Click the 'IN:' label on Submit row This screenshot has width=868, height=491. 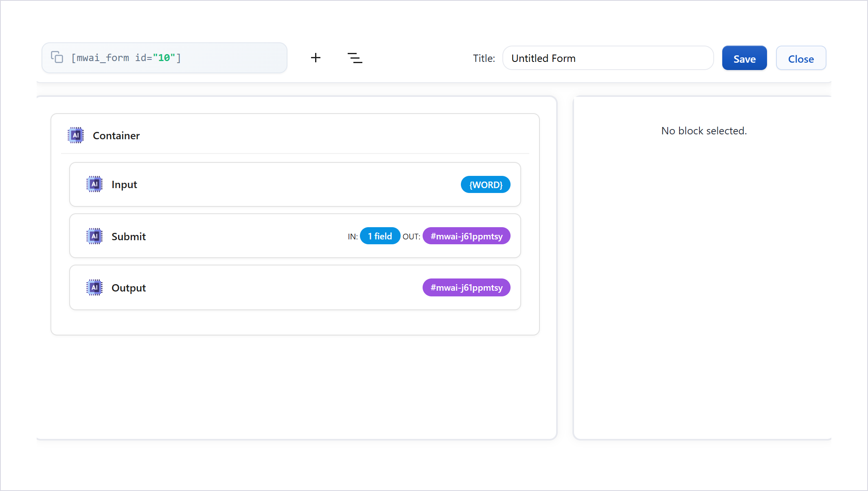click(x=353, y=237)
